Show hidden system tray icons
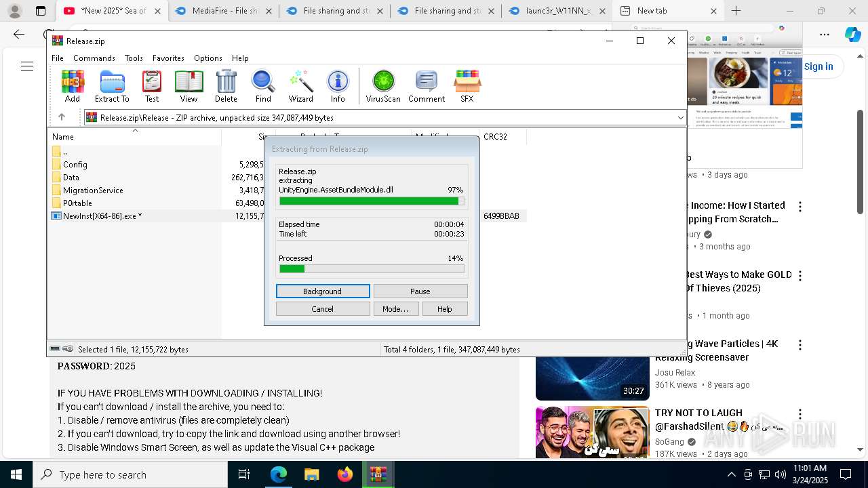The height and width of the screenshot is (488, 868). click(x=731, y=474)
